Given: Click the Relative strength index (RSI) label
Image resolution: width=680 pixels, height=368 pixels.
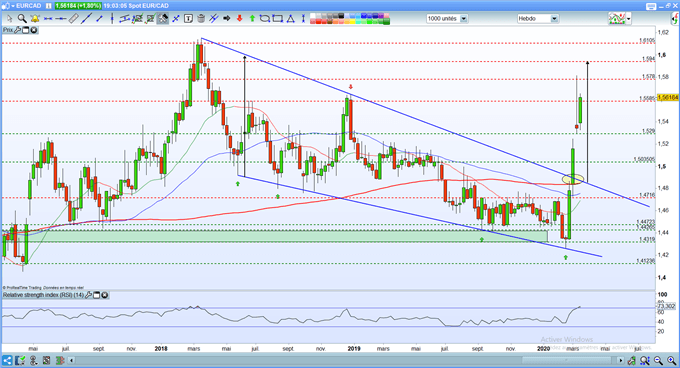Looking at the screenshot, I should coord(43,295).
